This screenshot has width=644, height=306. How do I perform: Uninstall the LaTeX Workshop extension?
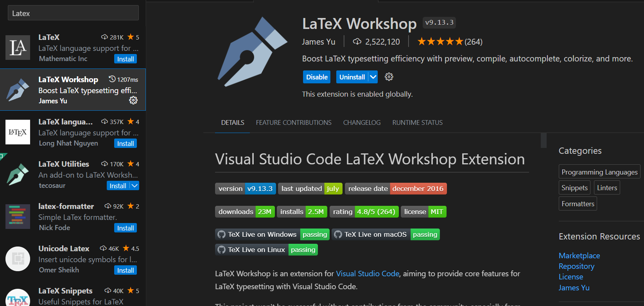tap(352, 77)
